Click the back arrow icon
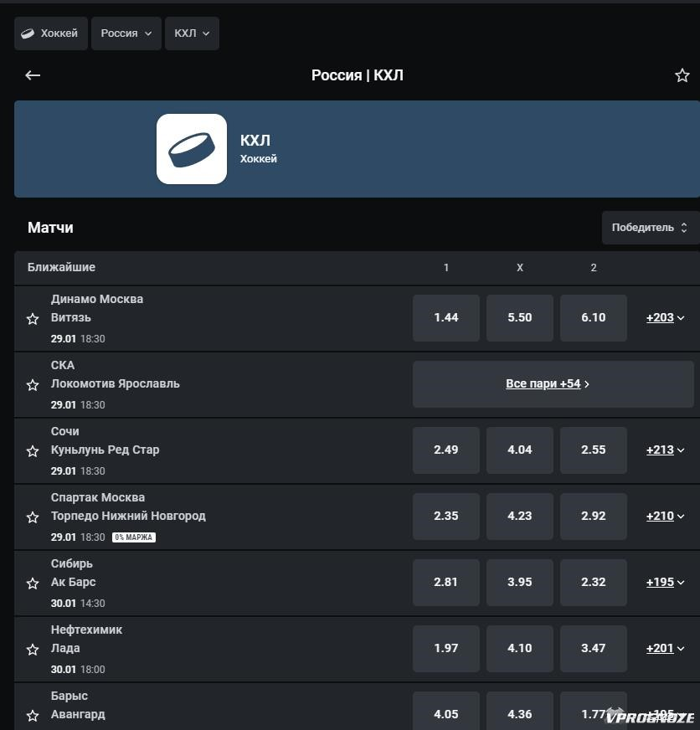The height and width of the screenshot is (730, 700). (33, 75)
